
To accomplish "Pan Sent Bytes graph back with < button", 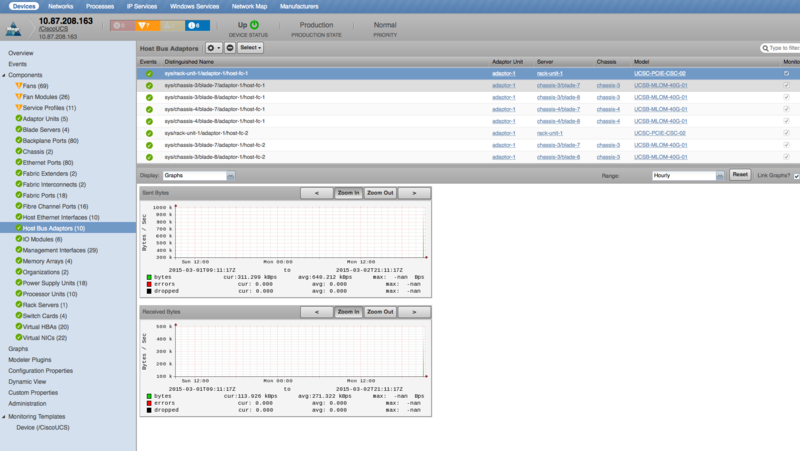I will coord(317,193).
